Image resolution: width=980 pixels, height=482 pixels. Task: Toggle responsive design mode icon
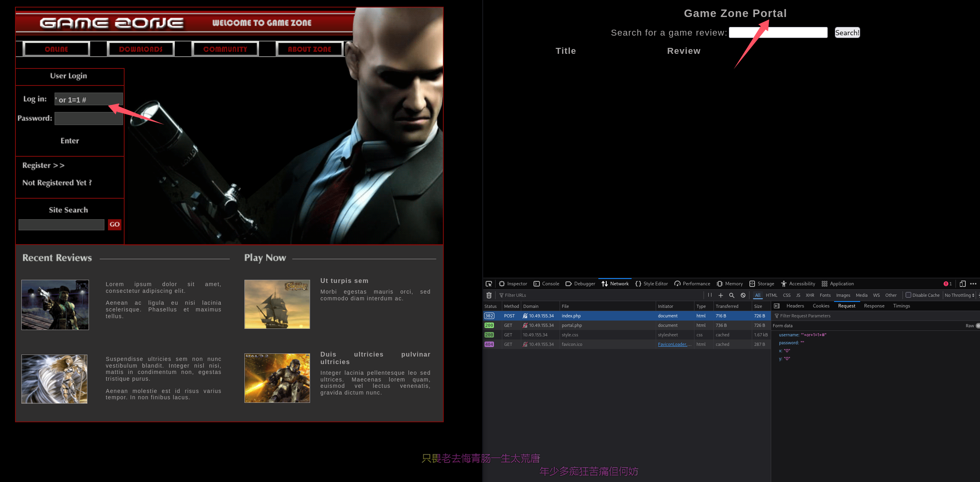[963, 284]
